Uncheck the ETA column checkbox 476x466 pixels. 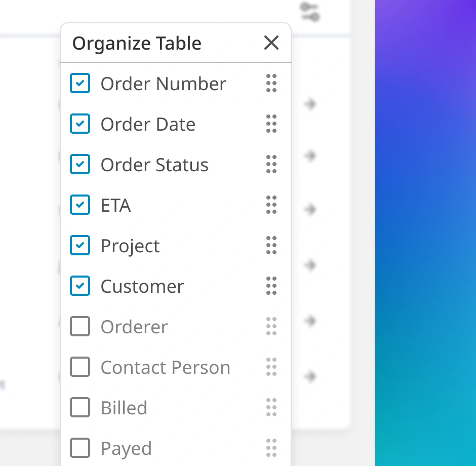click(80, 205)
